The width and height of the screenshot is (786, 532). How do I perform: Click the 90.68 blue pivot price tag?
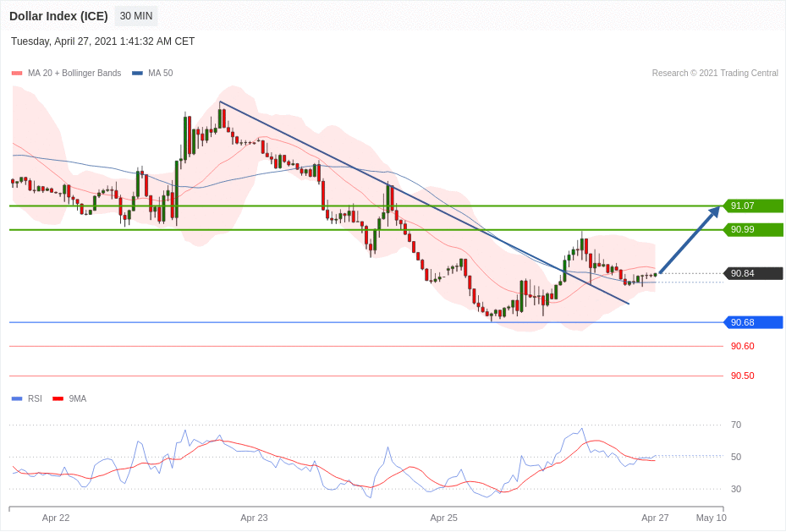(x=753, y=322)
